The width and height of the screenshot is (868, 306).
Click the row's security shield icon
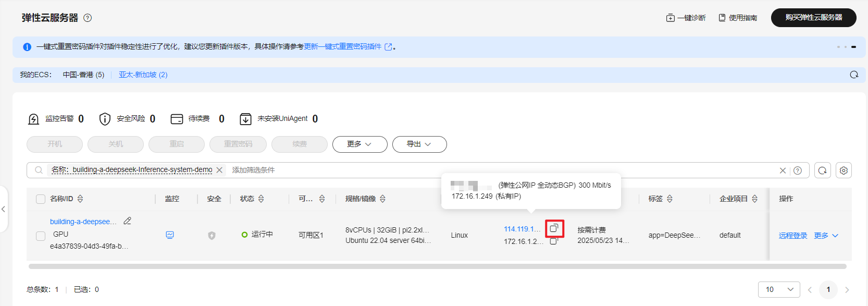[212, 236]
